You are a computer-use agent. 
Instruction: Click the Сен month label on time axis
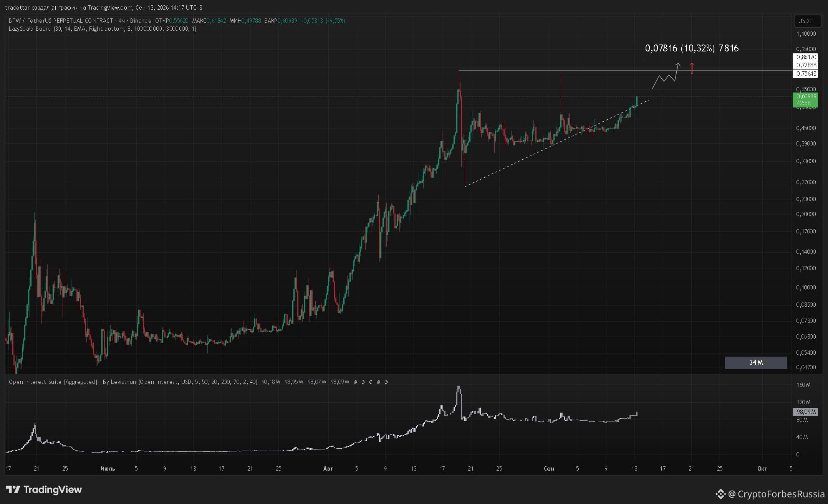coord(549,468)
